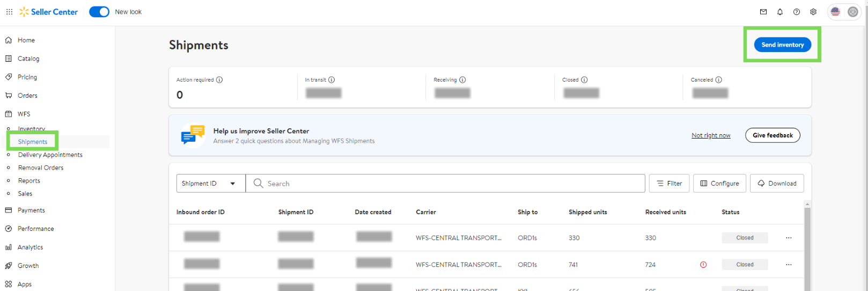Open the notifications bell
This screenshot has height=291, width=868.
(780, 12)
